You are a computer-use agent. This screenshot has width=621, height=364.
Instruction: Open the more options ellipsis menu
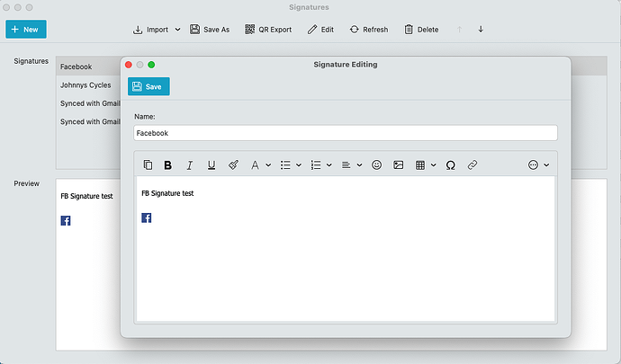click(538, 165)
